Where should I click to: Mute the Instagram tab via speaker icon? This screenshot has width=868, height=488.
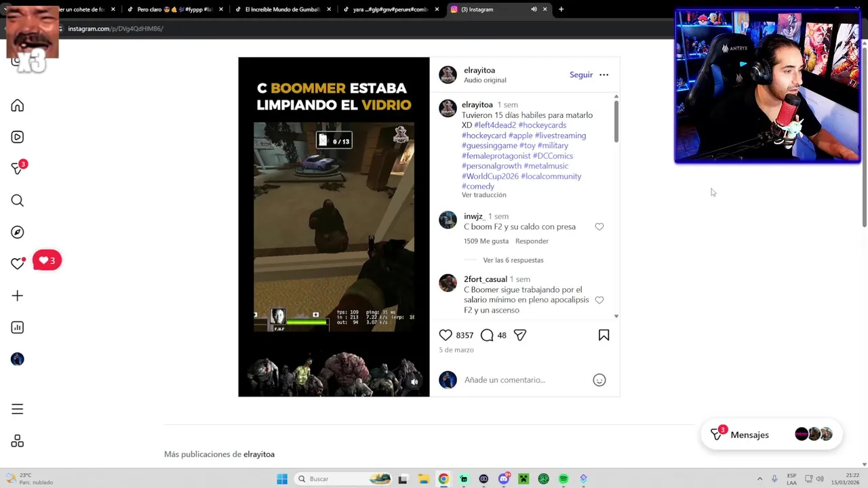click(534, 9)
